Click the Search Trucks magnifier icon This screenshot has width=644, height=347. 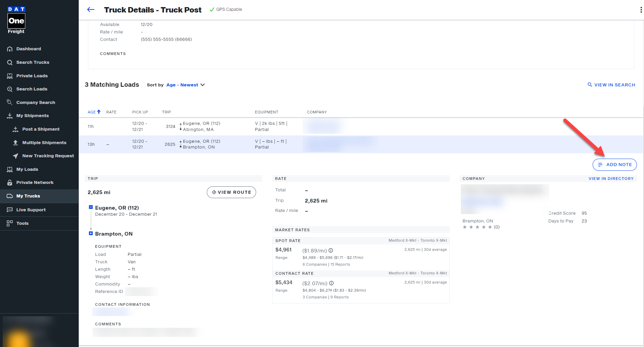10,62
